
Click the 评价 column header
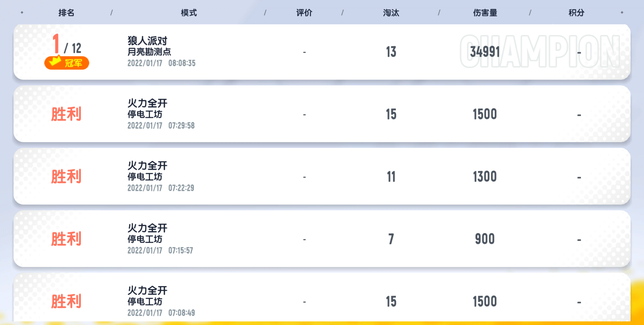(304, 13)
